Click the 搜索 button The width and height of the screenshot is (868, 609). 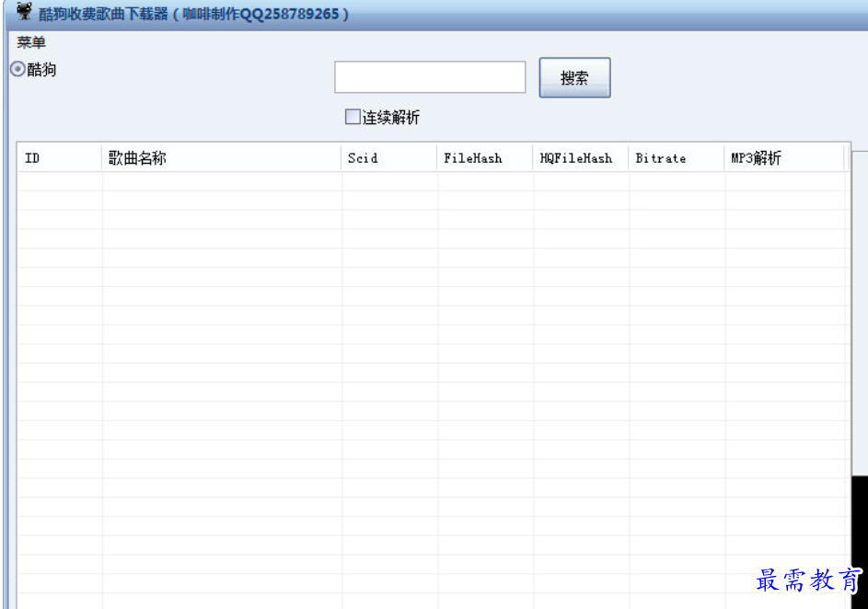[574, 77]
